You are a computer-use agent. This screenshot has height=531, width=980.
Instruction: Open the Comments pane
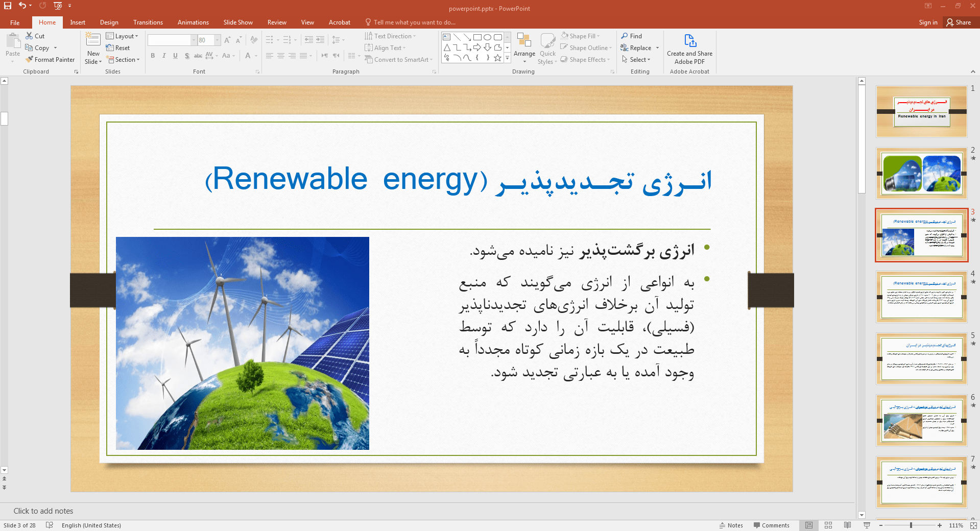(771, 525)
